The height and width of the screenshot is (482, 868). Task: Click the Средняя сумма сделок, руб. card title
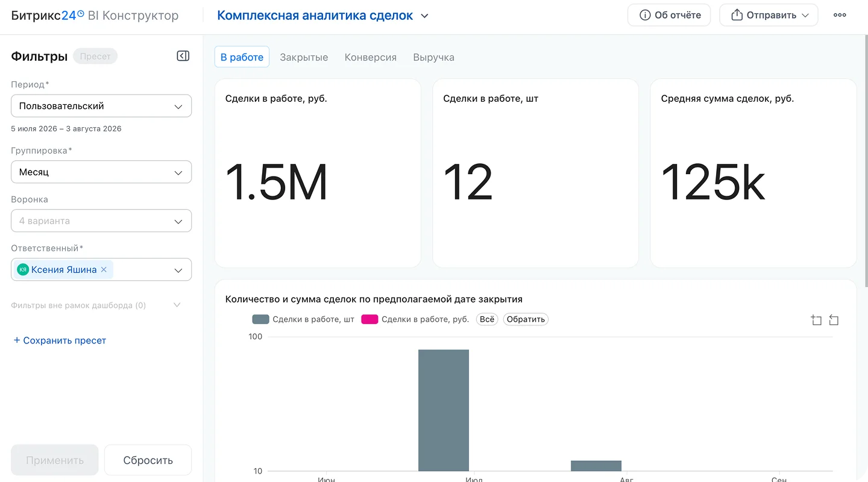coord(728,98)
